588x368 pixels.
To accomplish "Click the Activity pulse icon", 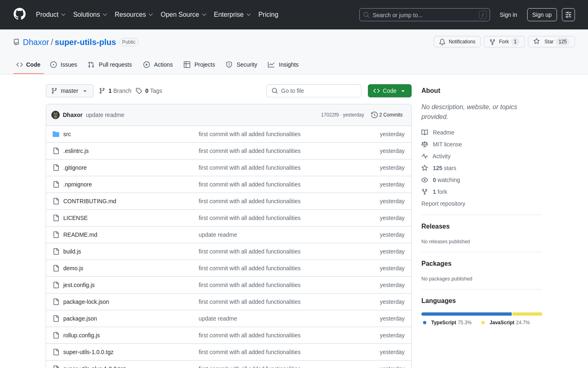I will tap(425, 156).
